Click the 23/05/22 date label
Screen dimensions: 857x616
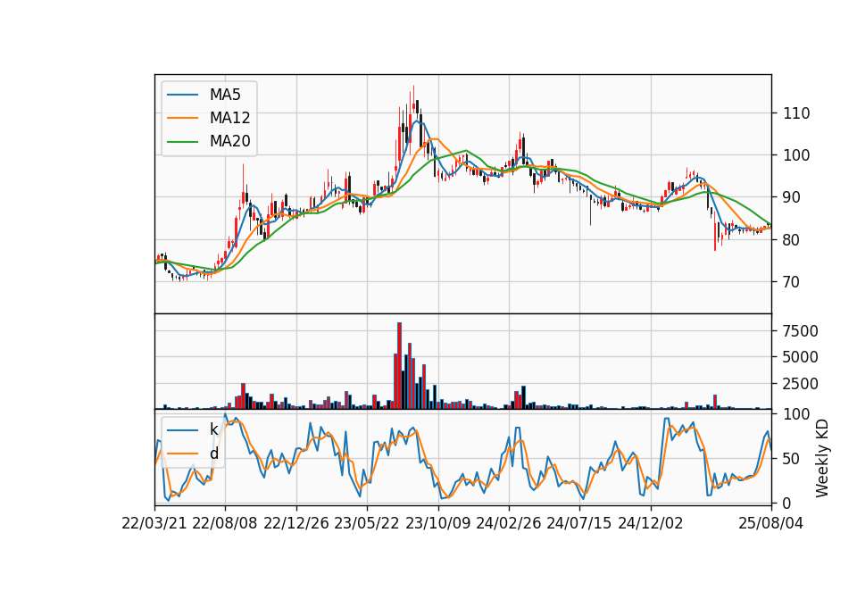pos(367,524)
